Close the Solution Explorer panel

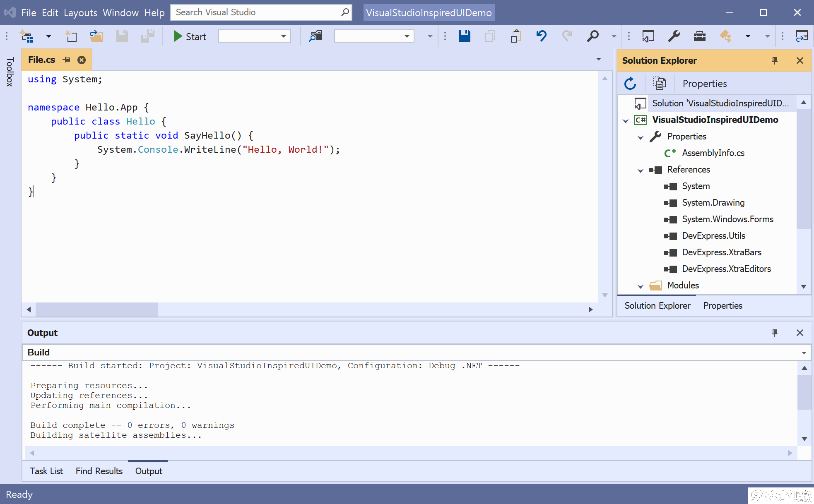[800, 60]
